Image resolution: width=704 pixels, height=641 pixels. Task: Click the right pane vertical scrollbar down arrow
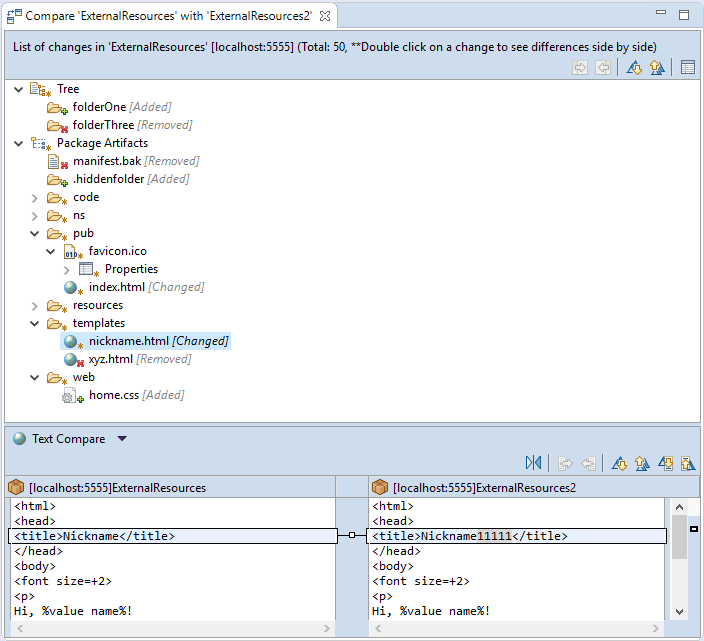click(679, 611)
